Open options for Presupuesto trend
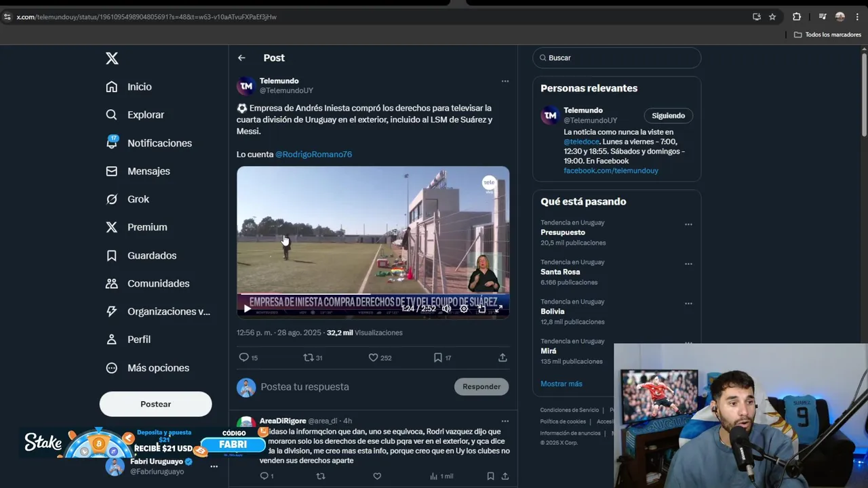868x488 pixels. point(688,224)
